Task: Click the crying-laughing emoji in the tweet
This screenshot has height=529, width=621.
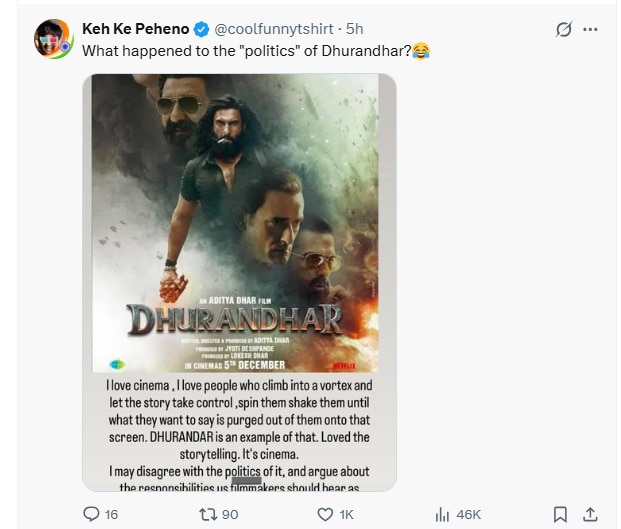Action: pos(421,50)
